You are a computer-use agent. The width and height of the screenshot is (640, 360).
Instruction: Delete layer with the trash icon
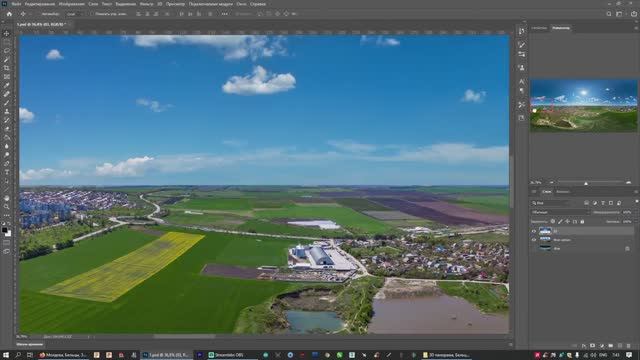point(629,346)
